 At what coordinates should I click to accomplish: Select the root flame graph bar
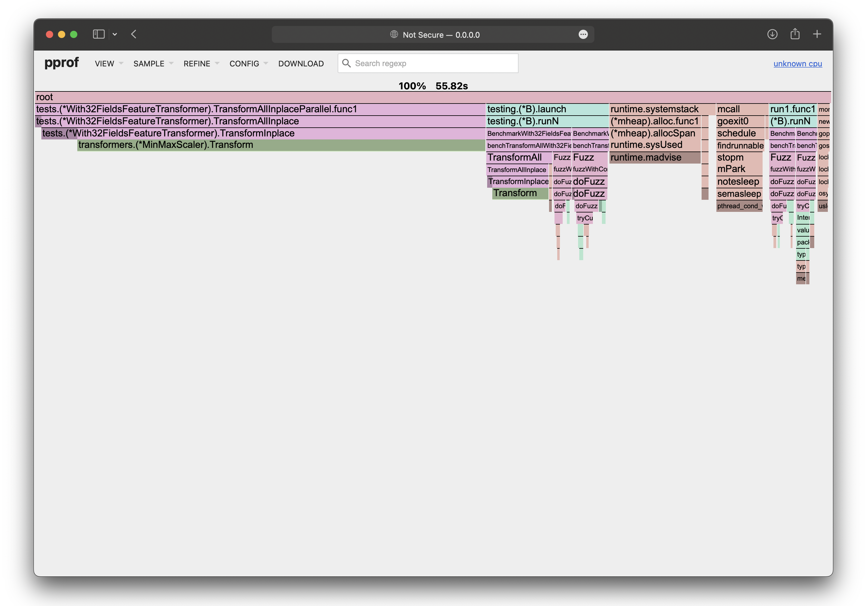click(432, 97)
